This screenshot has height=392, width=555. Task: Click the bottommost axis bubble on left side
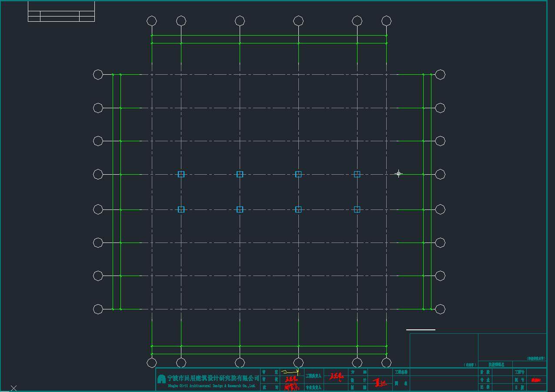[x=98, y=309]
